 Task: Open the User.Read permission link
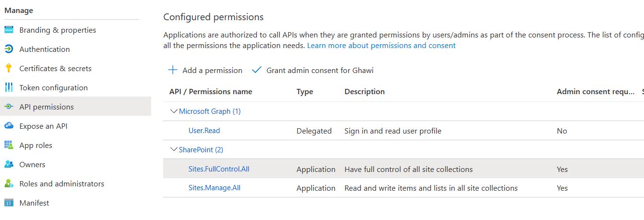pyautogui.click(x=204, y=131)
